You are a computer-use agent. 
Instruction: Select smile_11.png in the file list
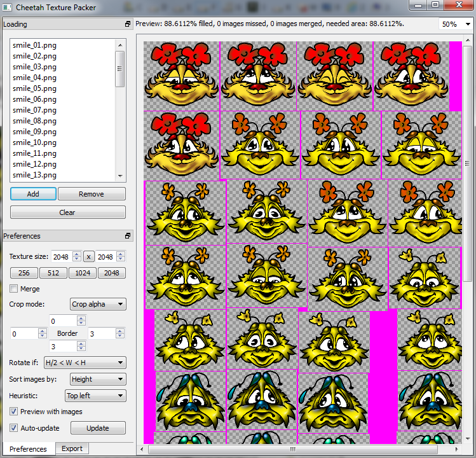[34, 153]
